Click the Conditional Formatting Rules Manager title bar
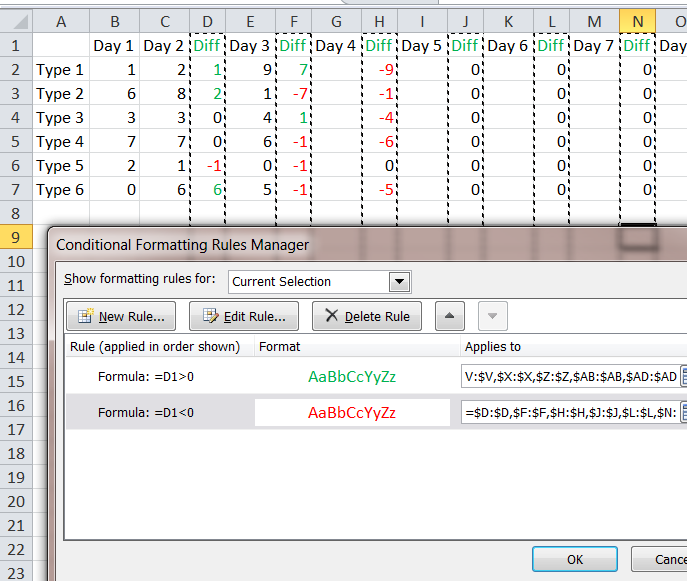The image size is (687, 581). (368, 244)
